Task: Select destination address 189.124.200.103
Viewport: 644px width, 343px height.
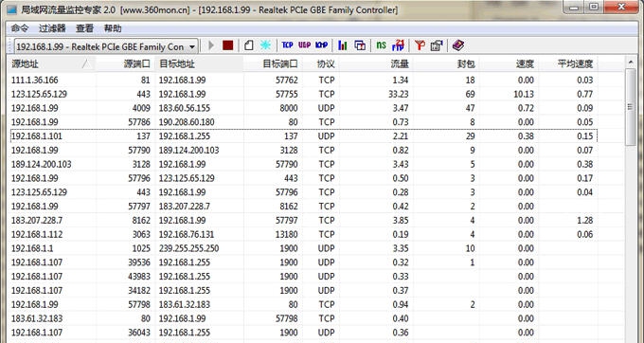Action: coord(188,150)
